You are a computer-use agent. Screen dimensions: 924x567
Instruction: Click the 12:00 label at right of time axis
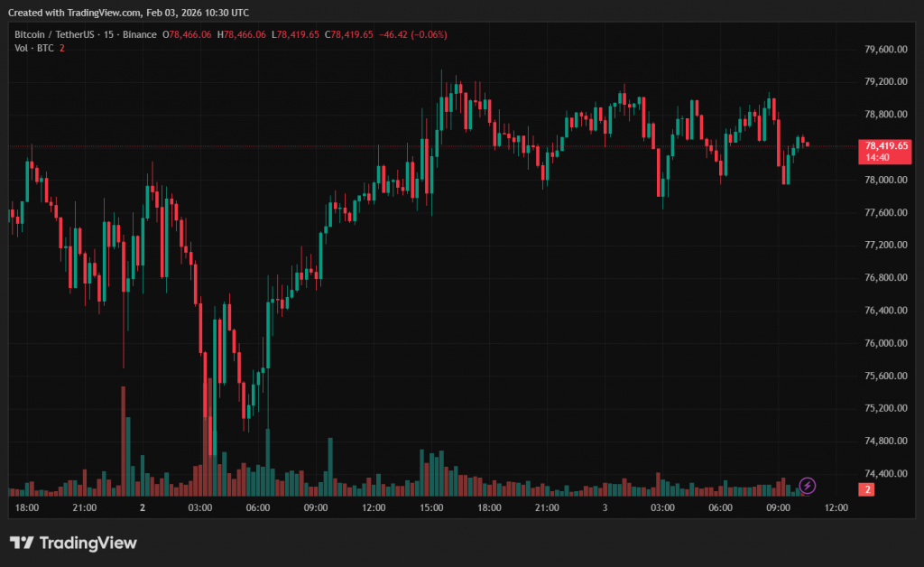pos(836,508)
